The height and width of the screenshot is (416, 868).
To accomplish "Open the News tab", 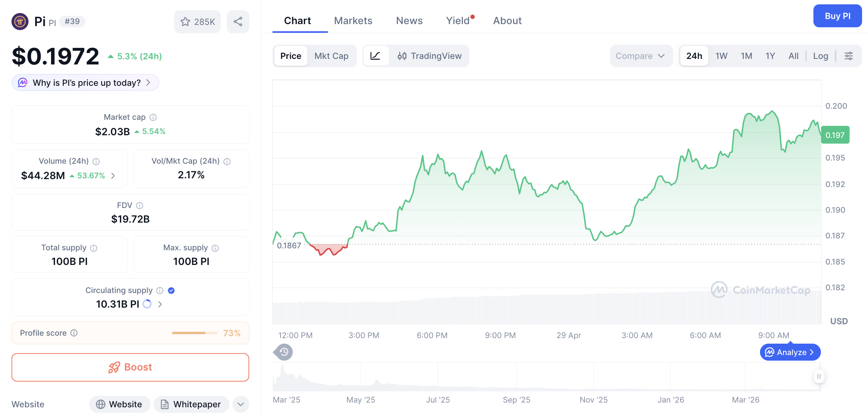I will [x=409, y=21].
